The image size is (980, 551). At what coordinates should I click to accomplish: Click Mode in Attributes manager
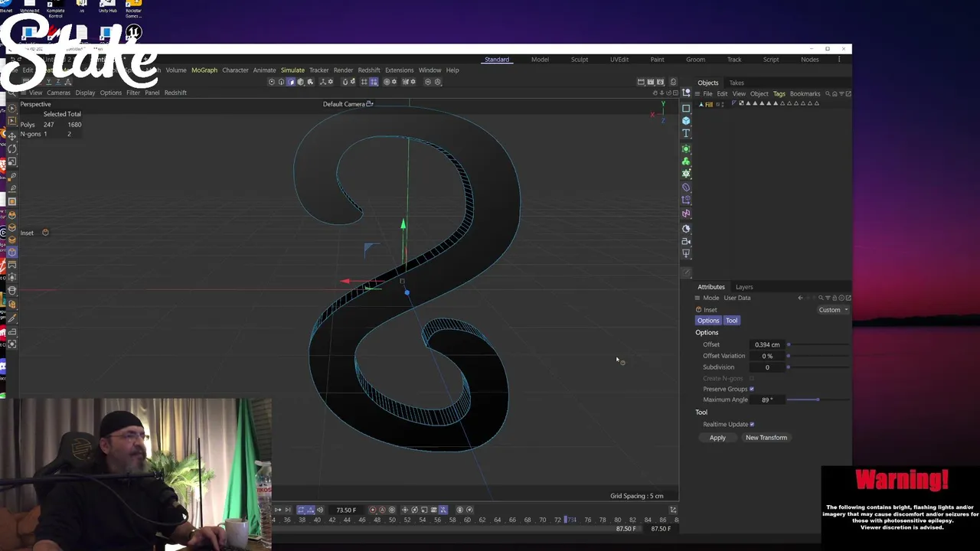pos(711,298)
